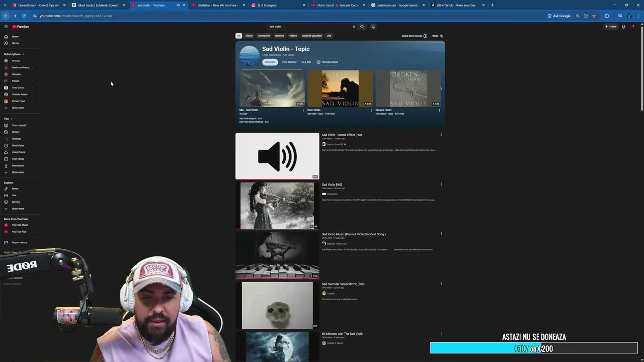The image size is (644, 362).
Task: Open Sad Hamster Violin Meme thumbnail
Action: click(x=277, y=305)
